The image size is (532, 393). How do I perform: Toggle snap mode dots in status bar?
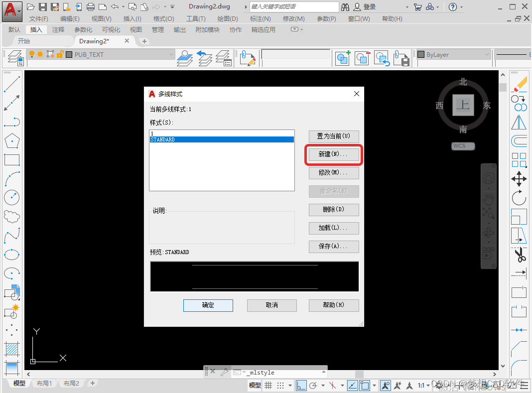(280, 385)
